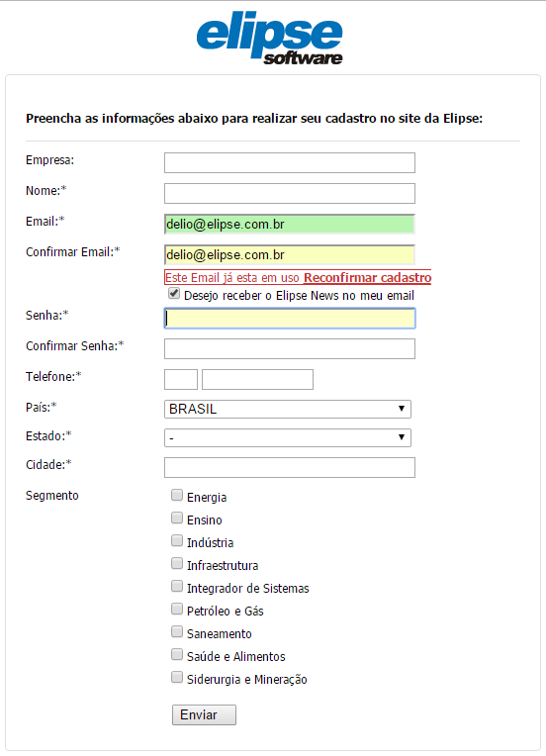The image size is (546, 756).
Task: Expand the Estado dropdown list
Action: pyautogui.click(x=288, y=437)
